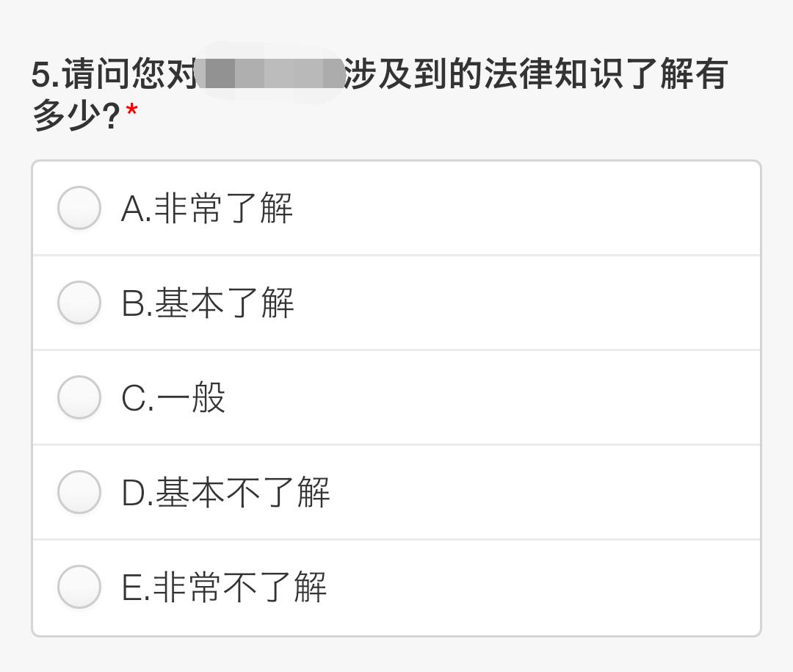Click the divider between options B and C
The width and height of the screenshot is (793, 672).
tap(396, 350)
